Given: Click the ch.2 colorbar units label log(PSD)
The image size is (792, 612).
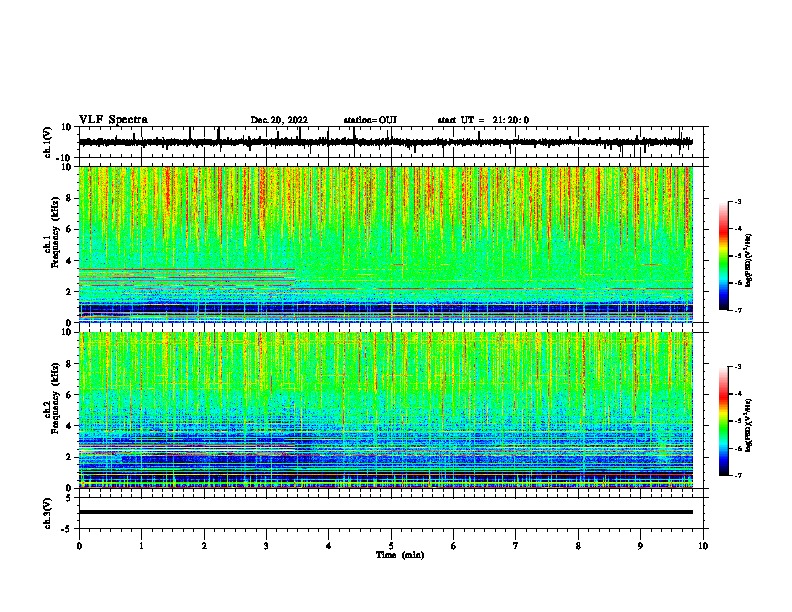Looking at the screenshot, I should coord(749,425).
